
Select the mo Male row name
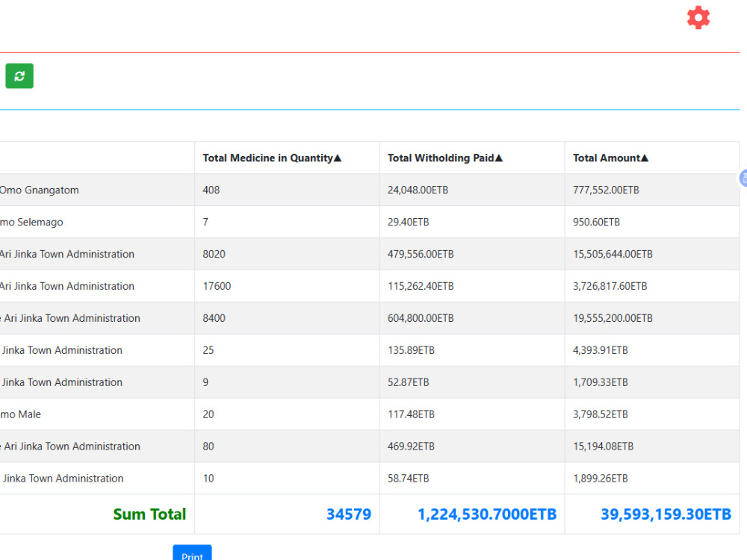(x=20, y=414)
